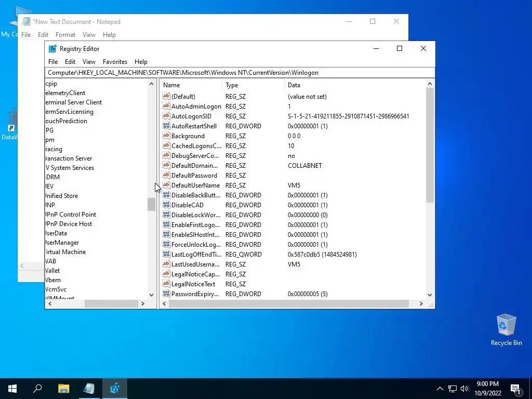This screenshot has height=399, width=532.
Task: Click the volume speaker tray icon
Action: point(464,389)
